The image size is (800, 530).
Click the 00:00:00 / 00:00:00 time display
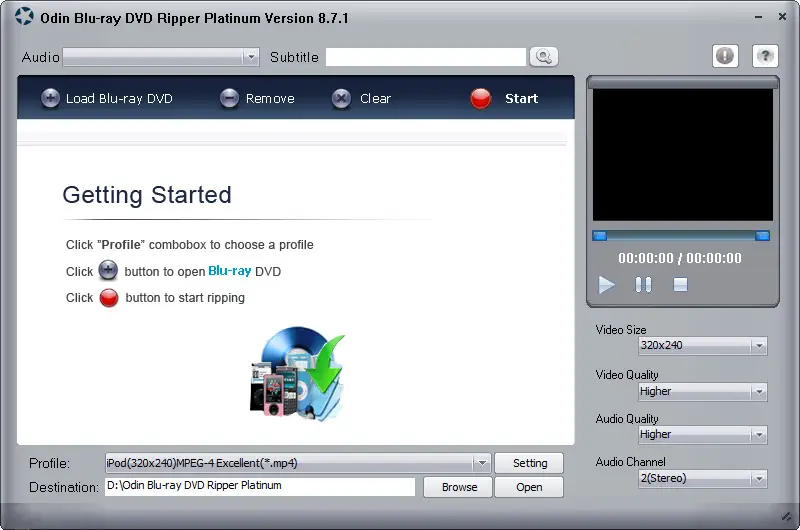coord(680,258)
